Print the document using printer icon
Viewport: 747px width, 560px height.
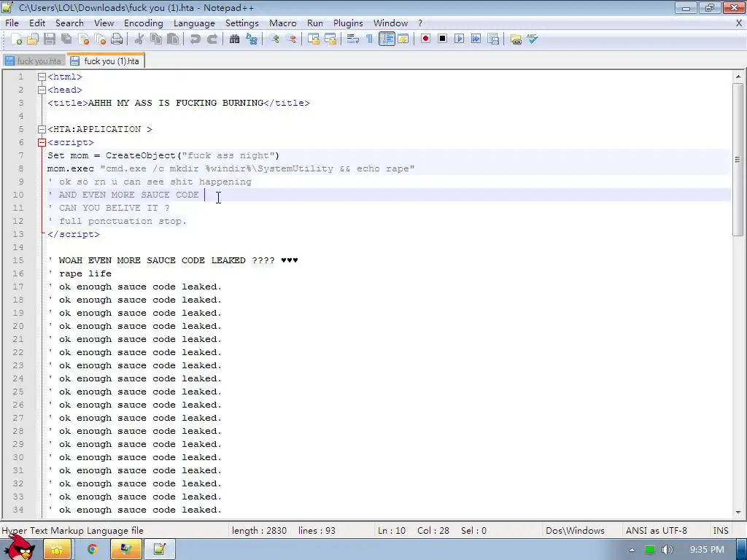(x=117, y=39)
